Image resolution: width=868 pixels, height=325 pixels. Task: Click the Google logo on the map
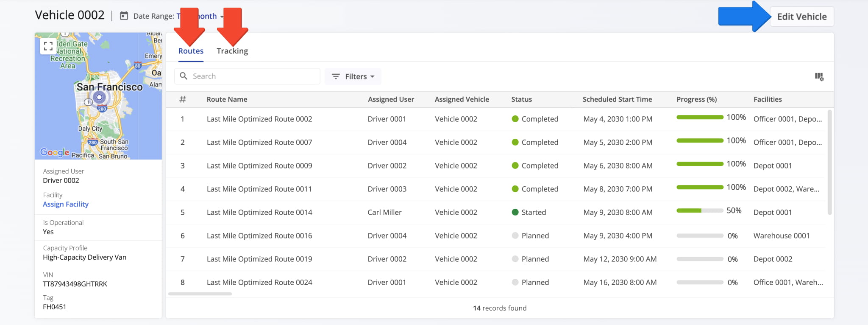(x=55, y=152)
